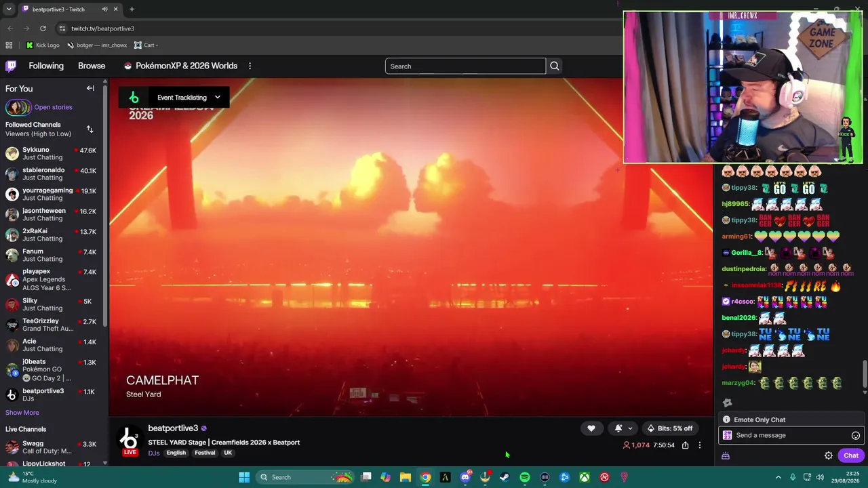Click Open stories link

point(53,107)
